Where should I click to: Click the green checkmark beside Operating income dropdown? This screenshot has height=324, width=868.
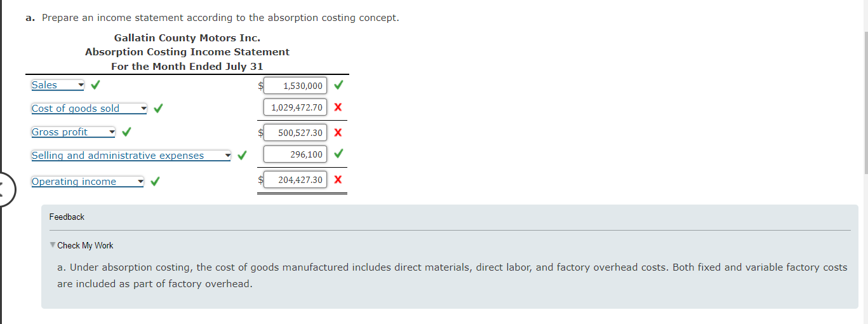click(156, 182)
